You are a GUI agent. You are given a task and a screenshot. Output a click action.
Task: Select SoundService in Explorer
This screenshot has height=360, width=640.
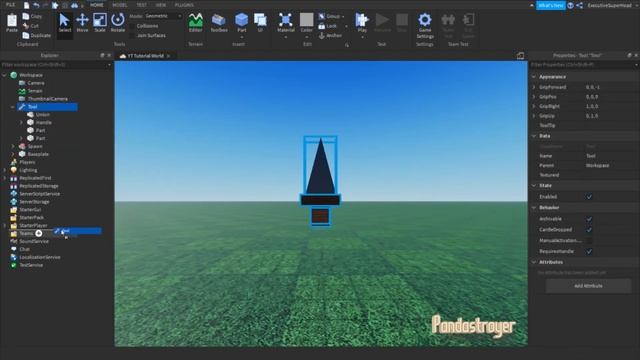[x=34, y=241]
